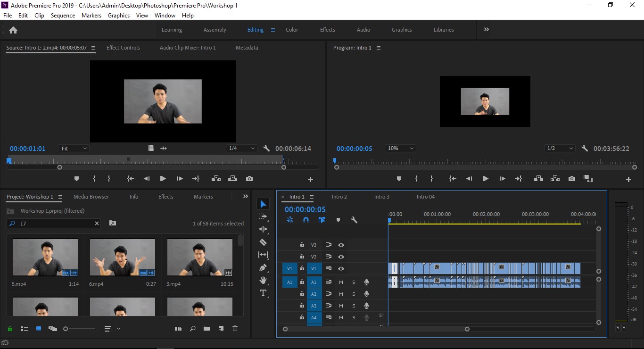Toggle linked selection in timeline
This screenshot has width=644, height=349.
pyautogui.click(x=322, y=220)
